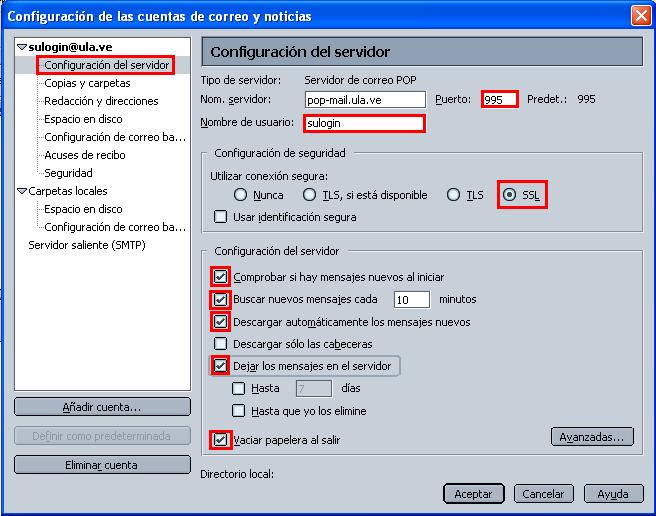Enable the Hasta días checkbox
The height and width of the screenshot is (516, 656).
pos(238,388)
